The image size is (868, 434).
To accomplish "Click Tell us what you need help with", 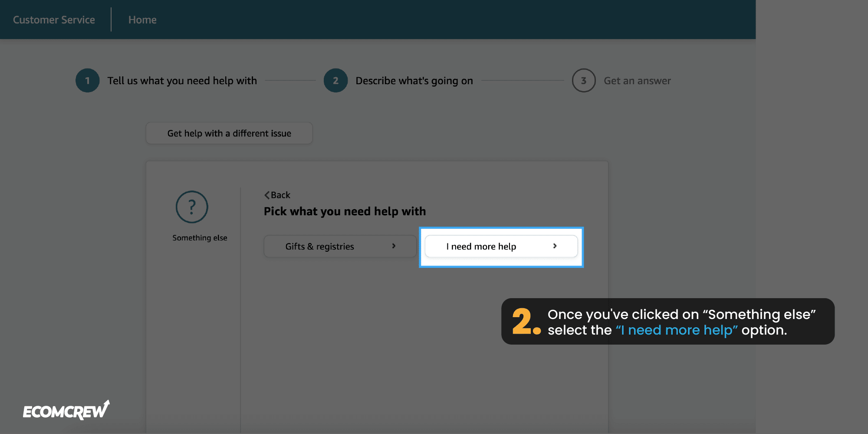I will [182, 81].
